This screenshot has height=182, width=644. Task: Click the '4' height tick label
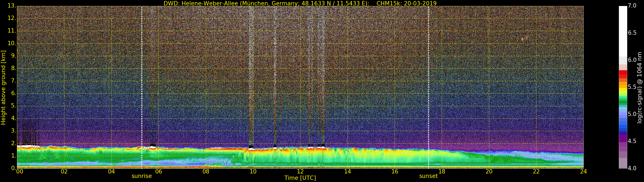[14, 118]
